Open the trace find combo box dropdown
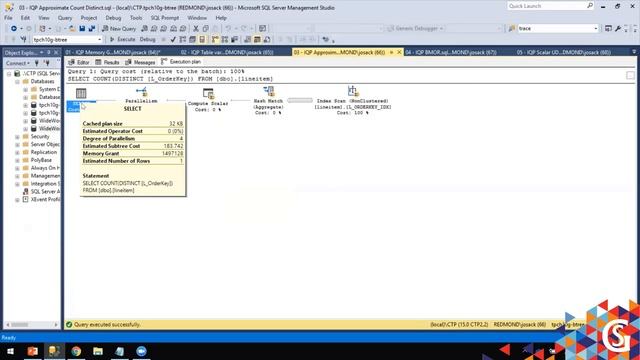The image size is (640, 360). 596,29
